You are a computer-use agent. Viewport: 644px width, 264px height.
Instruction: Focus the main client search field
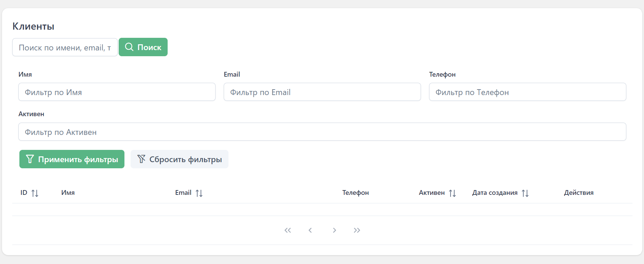point(65,47)
